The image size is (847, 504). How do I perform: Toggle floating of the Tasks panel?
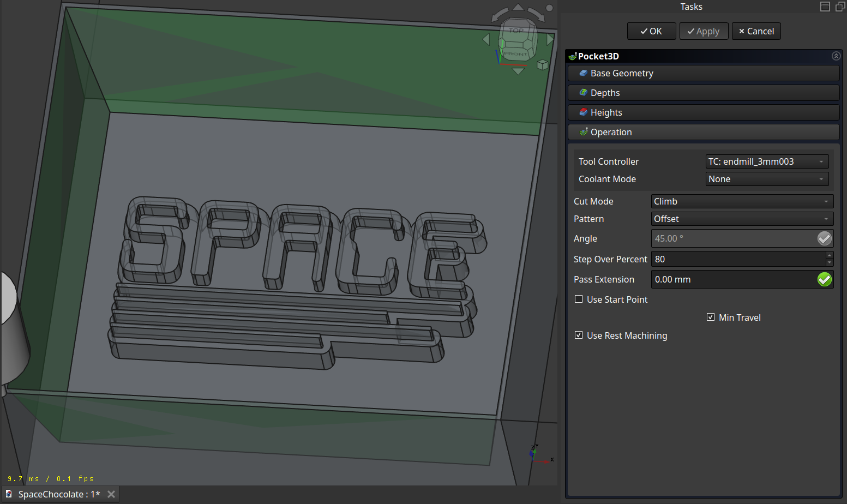pos(840,7)
